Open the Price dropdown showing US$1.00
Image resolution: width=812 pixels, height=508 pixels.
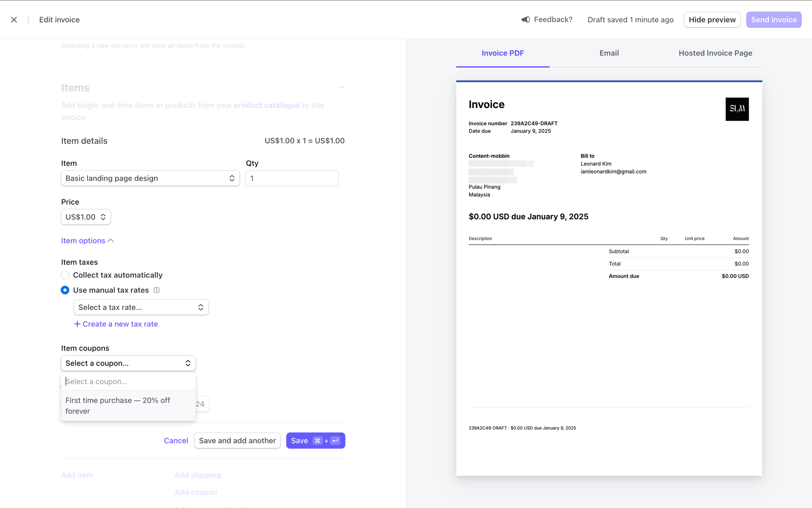point(86,217)
